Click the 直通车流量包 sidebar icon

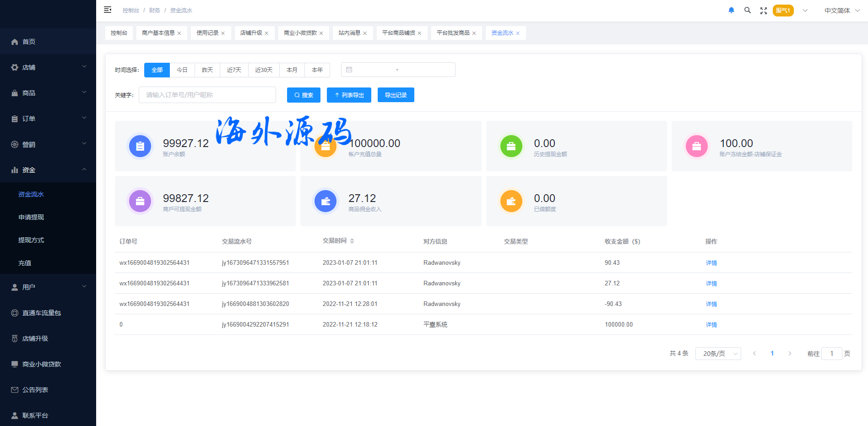coord(15,313)
